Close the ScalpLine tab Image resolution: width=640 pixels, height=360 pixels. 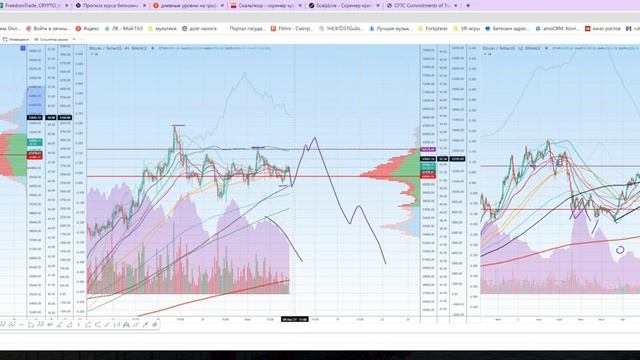point(378,6)
